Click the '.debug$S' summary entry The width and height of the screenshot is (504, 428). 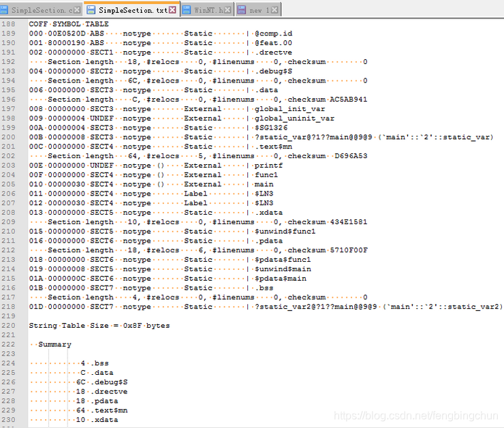click(109, 382)
